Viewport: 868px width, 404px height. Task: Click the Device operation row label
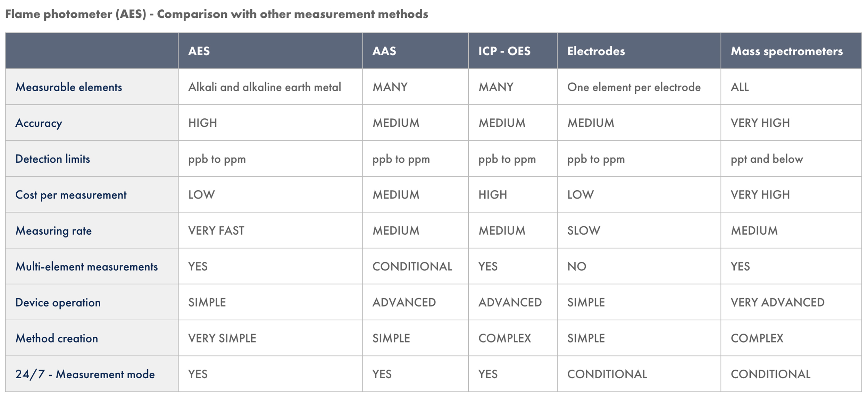(58, 302)
